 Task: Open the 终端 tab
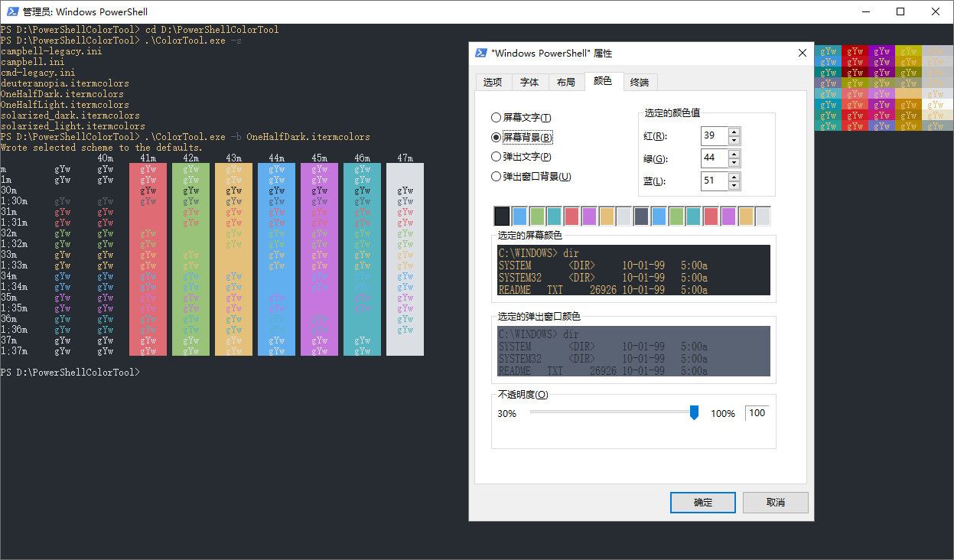tap(640, 83)
